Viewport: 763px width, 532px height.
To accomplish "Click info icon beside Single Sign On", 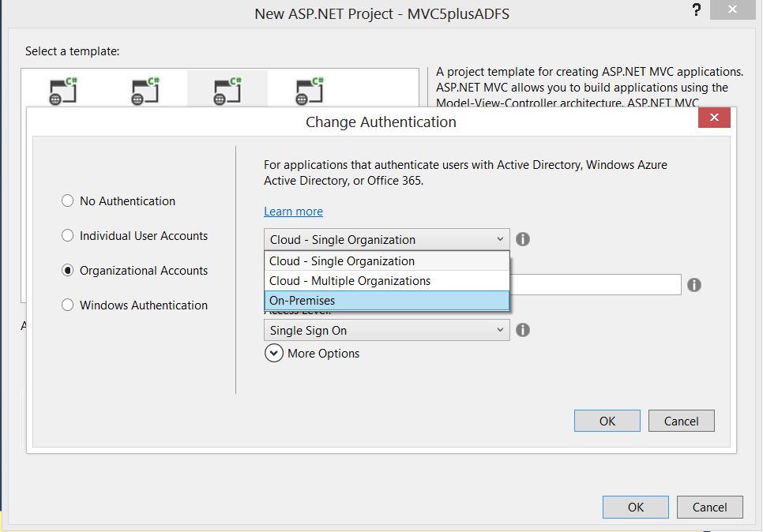I will point(523,330).
